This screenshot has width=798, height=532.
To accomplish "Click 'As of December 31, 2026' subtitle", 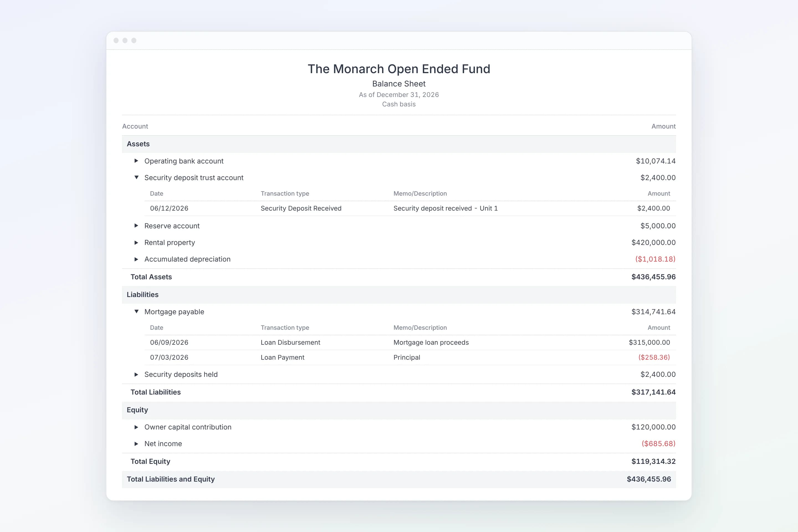I will 399,95.
